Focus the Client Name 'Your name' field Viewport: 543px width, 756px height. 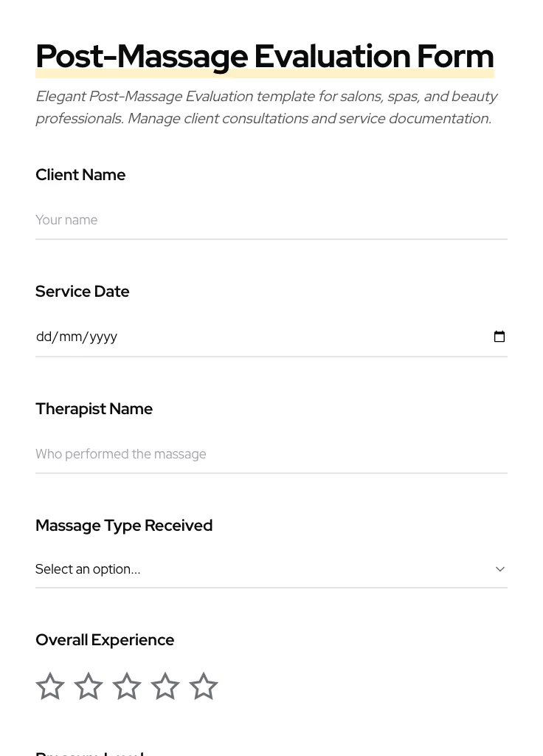coord(271,220)
